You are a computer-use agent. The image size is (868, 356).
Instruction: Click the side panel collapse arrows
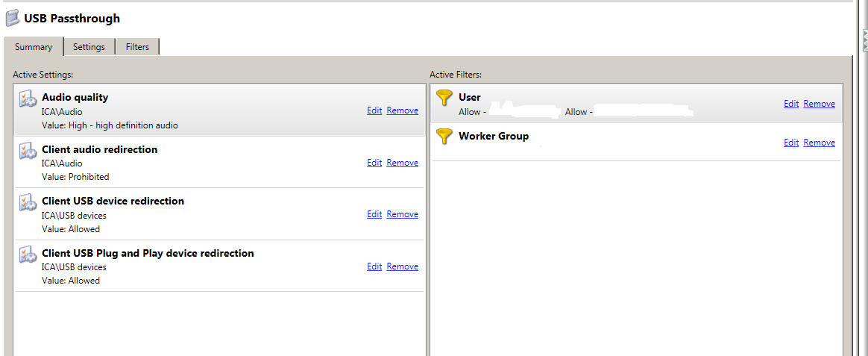pyautogui.click(x=864, y=39)
